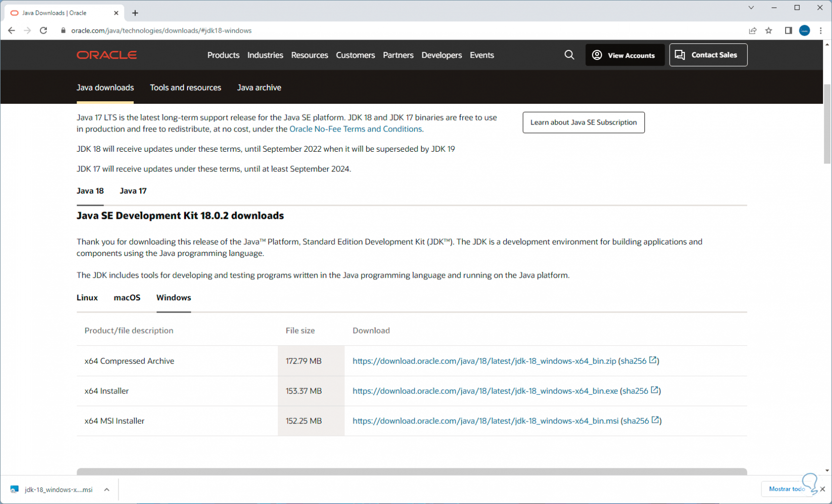Expand options for downloaded jdk-18 msi file
Image resolution: width=832 pixels, height=504 pixels.
(107, 489)
